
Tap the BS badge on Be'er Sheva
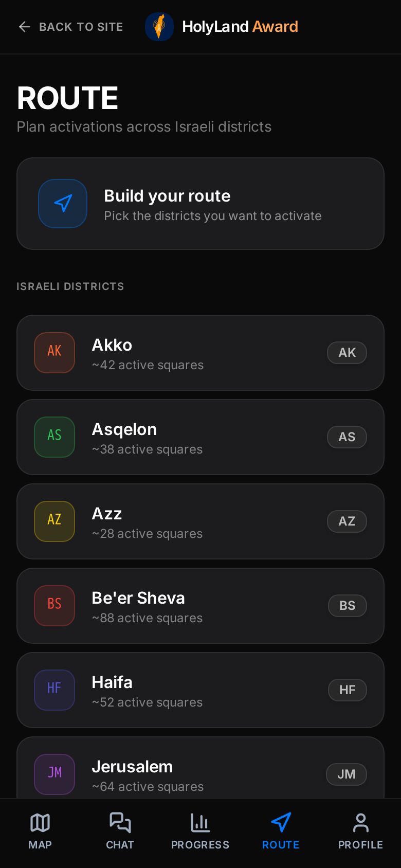[x=348, y=606]
